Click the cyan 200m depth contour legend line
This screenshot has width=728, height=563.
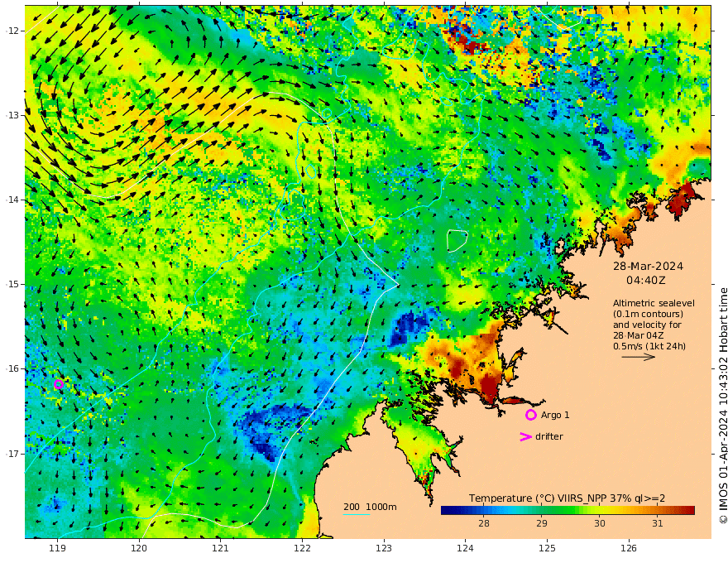pos(356,514)
